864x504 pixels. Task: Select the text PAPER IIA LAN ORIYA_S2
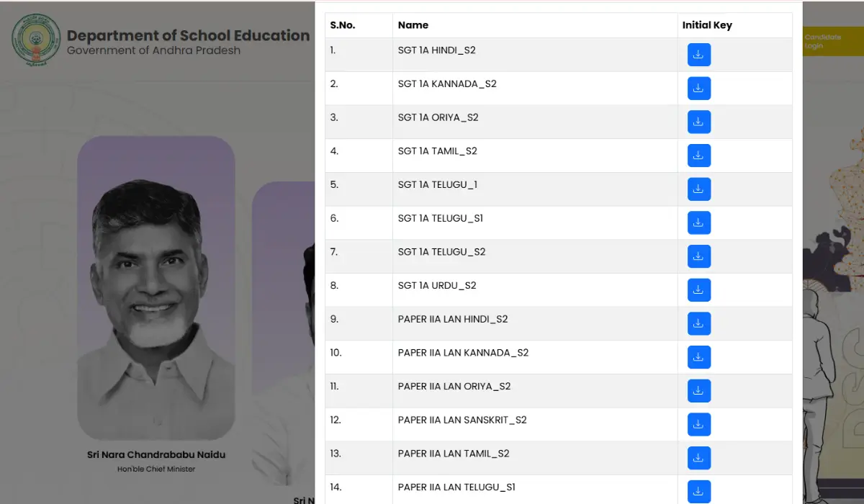coord(454,386)
